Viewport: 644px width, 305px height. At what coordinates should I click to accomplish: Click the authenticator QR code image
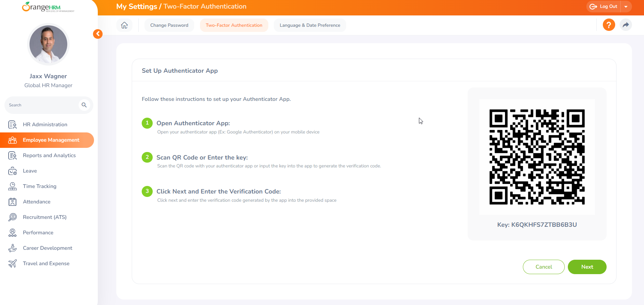[537, 157]
